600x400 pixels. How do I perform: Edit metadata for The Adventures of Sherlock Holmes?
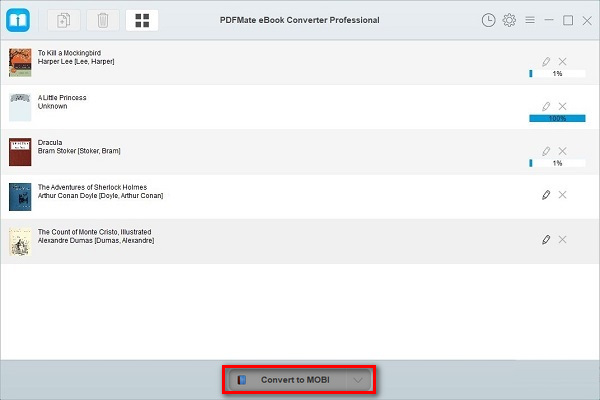(x=546, y=195)
